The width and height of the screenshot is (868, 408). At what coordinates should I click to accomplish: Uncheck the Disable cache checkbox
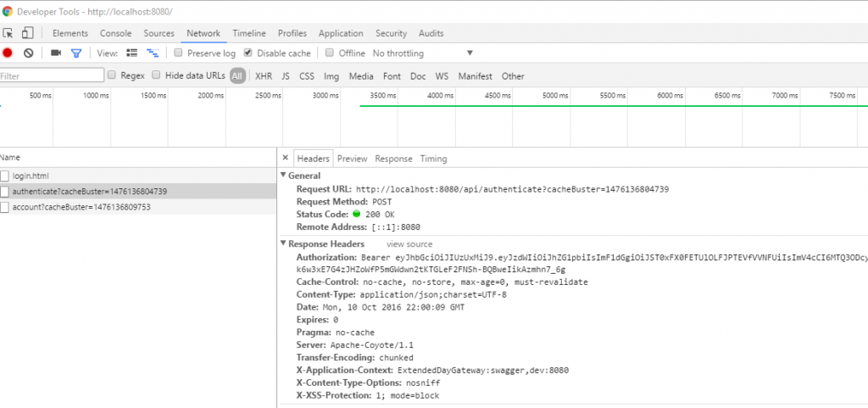(248, 53)
